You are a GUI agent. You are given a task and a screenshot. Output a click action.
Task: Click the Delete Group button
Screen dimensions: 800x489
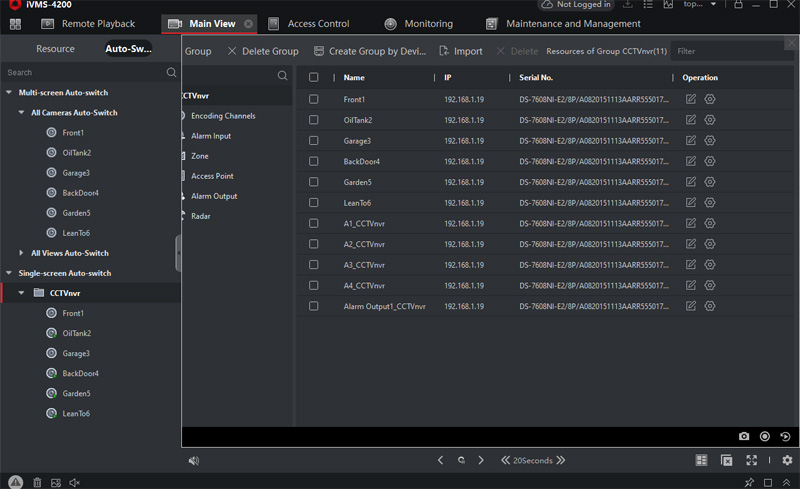(263, 51)
